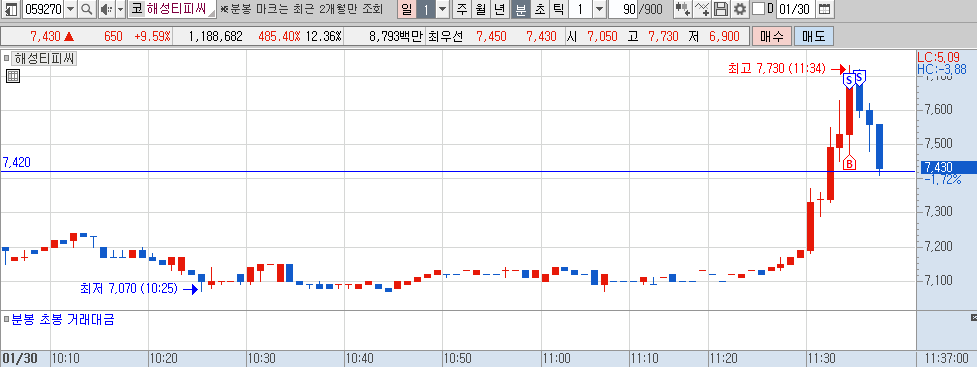Click the blue 매도 sell button
The height and width of the screenshot is (367, 977).
(x=813, y=37)
